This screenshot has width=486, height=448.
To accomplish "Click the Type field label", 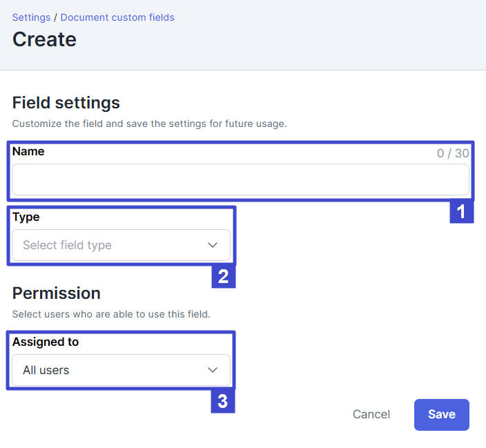I will point(26,217).
